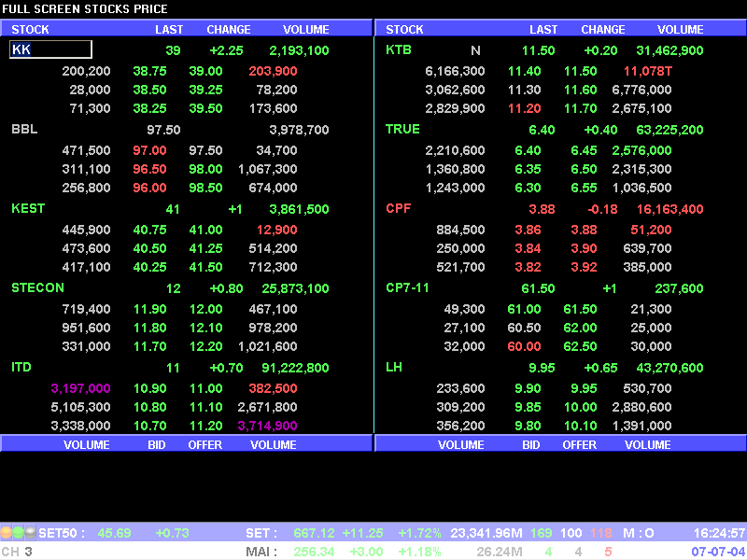The height and width of the screenshot is (560, 747).
Task: Click the N flag beside KTB
Action: tap(475, 50)
